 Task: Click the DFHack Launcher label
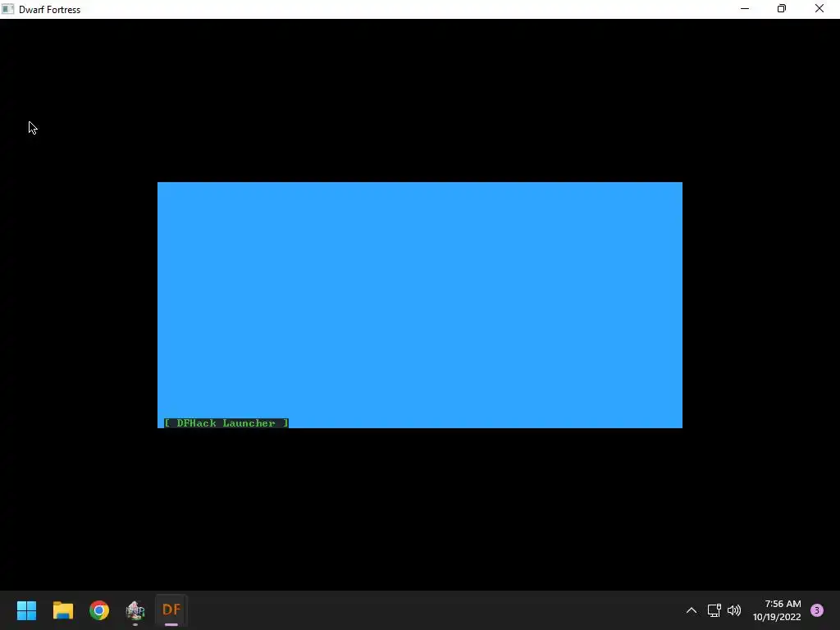click(226, 423)
